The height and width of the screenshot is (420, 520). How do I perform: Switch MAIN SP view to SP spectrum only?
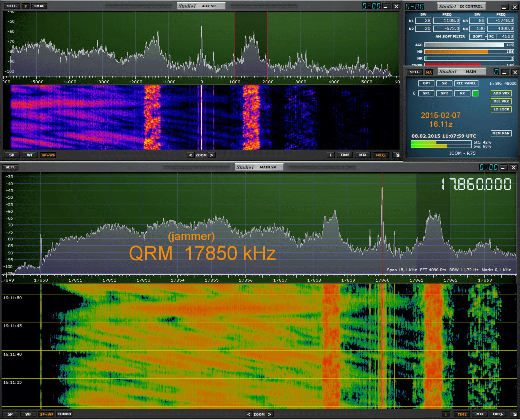(x=10, y=414)
